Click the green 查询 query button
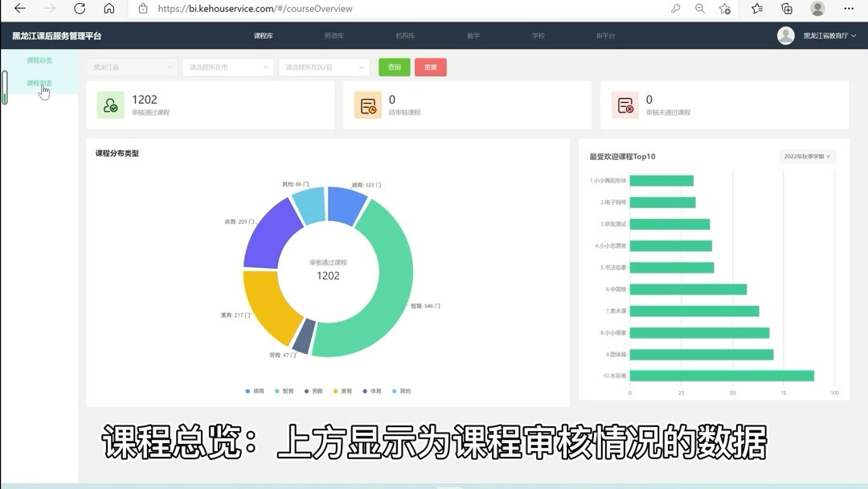The image size is (868, 489). pos(394,67)
